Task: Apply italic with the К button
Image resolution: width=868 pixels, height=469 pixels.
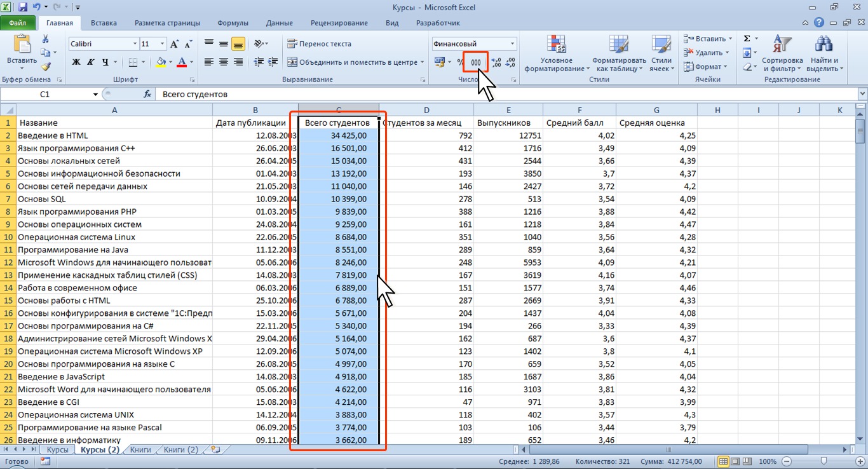Action: (x=90, y=62)
